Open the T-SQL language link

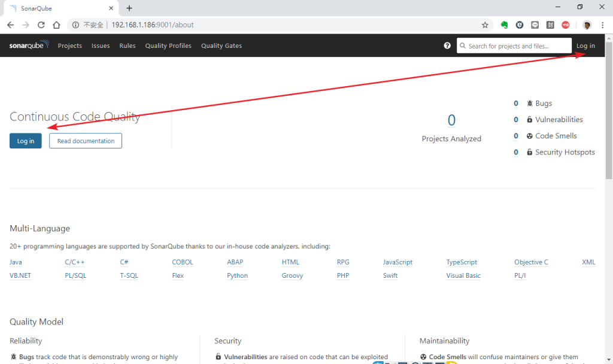(129, 275)
